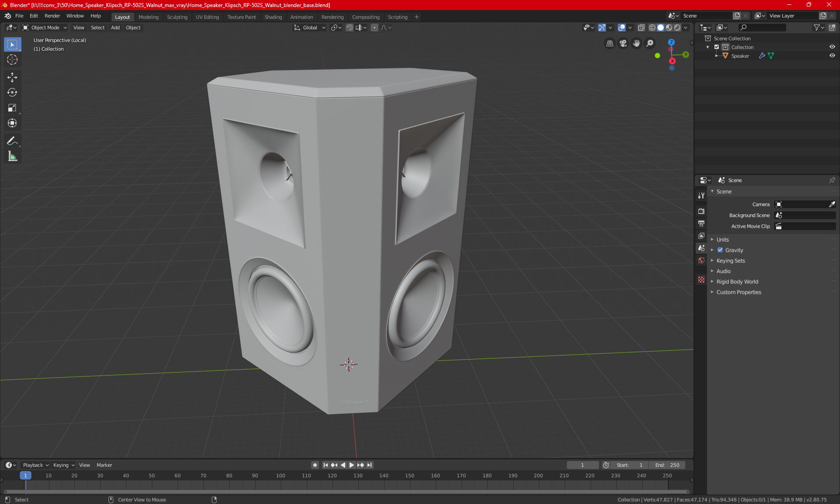Open the Global transform orientation dropdown
This screenshot has height=504, width=840.
click(310, 28)
